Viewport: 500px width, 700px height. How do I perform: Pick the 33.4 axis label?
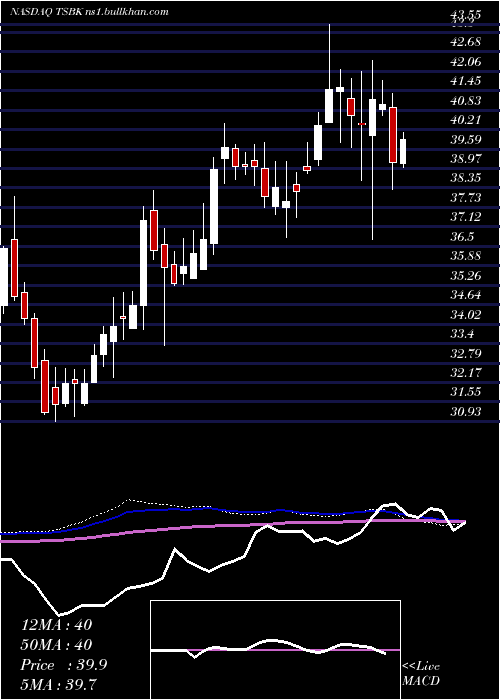point(462,333)
